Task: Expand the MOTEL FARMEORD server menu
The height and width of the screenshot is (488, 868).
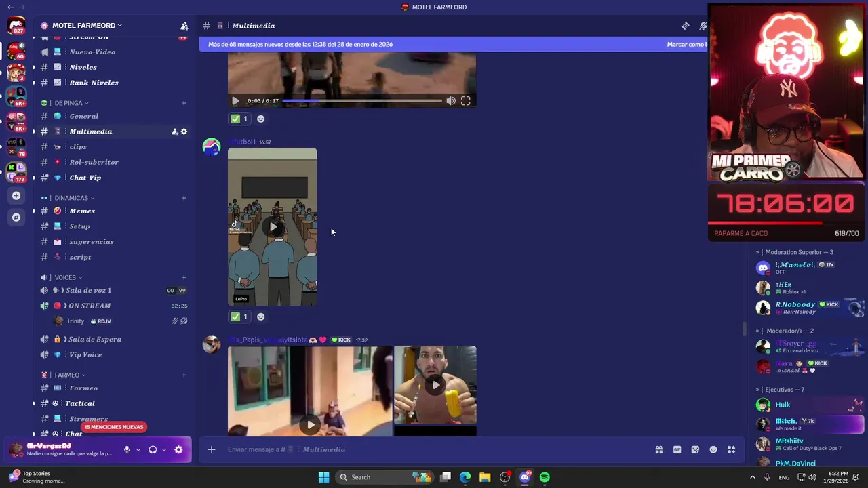Action: click(87, 26)
